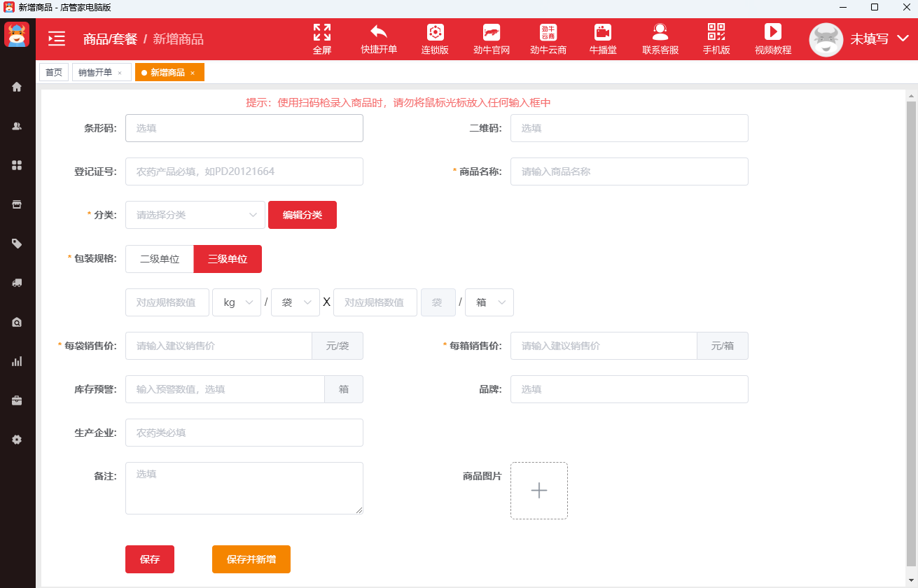Switch to the 销售开单 tab
Screen dimensions: 918x588
(x=95, y=72)
